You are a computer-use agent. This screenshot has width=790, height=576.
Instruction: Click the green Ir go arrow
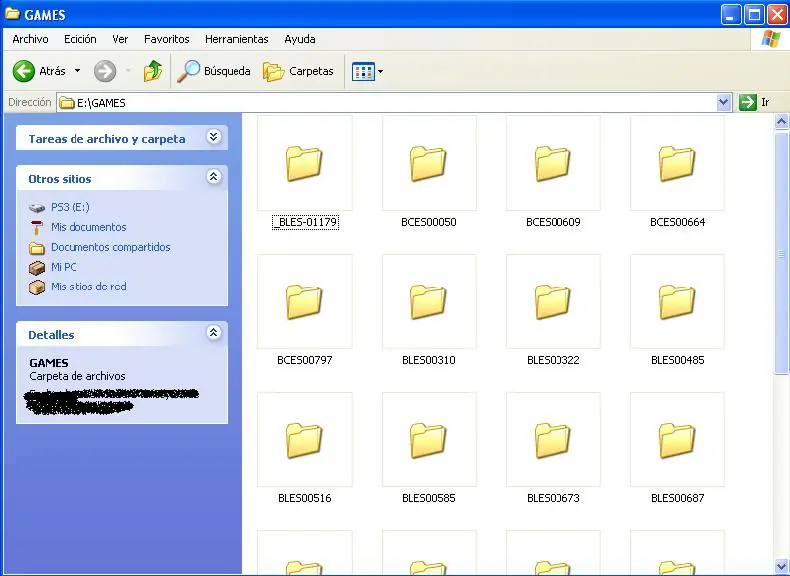point(748,102)
